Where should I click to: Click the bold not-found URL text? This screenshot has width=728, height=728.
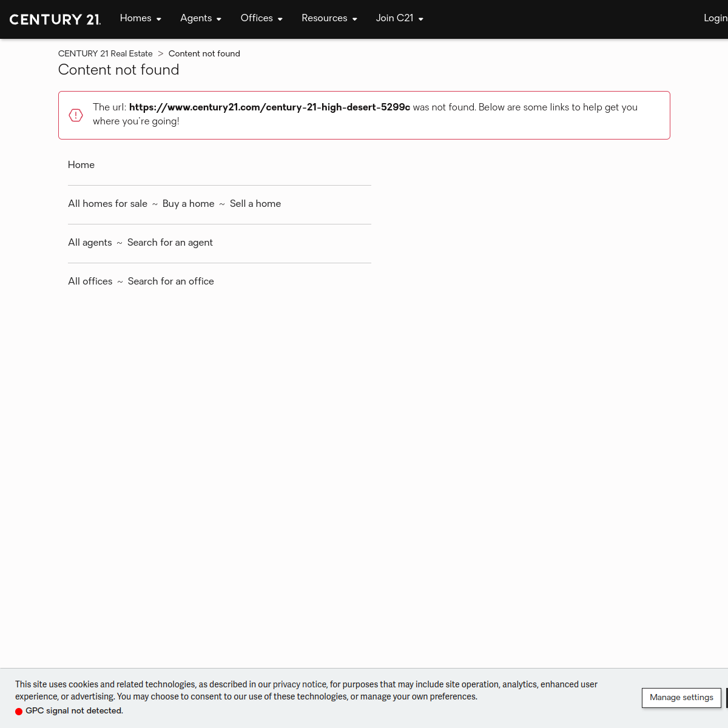pos(269,107)
